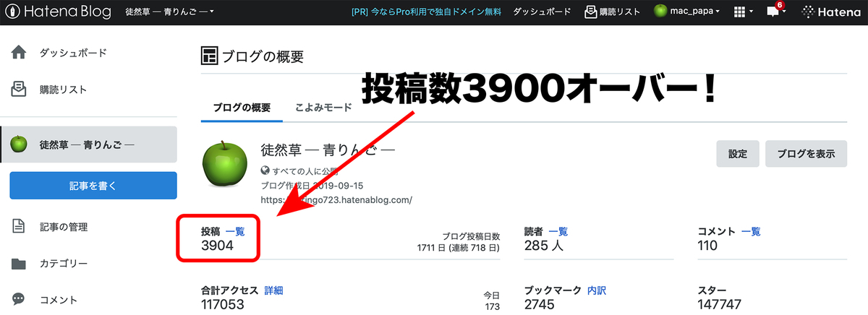
Task: Click the green apple avatar in top bar
Action: click(x=660, y=12)
